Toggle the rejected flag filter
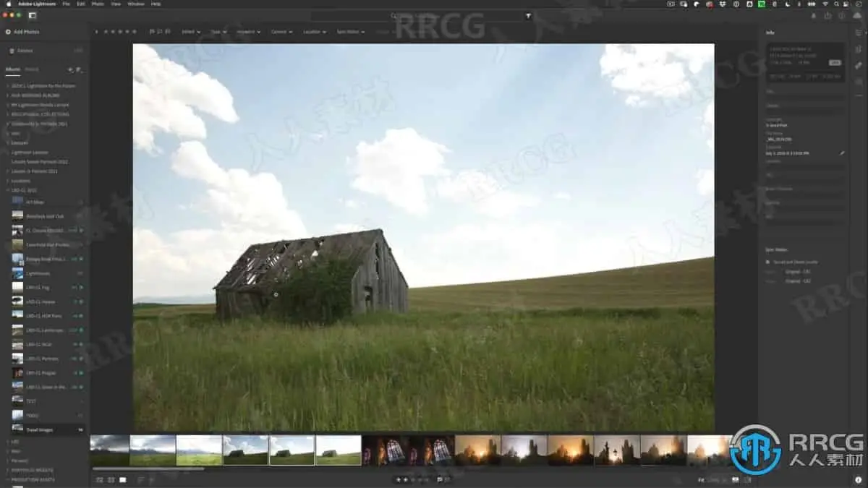The width and height of the screenshot is (868, 488). [x=166, y=32]
